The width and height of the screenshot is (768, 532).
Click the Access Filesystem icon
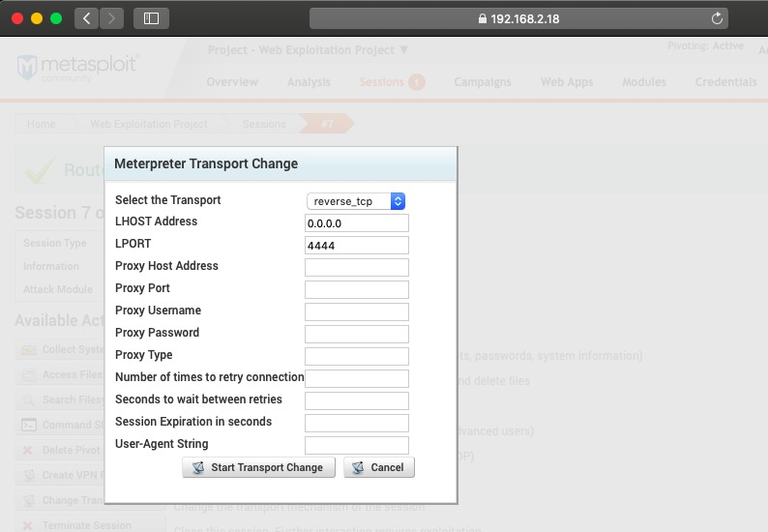29,374
